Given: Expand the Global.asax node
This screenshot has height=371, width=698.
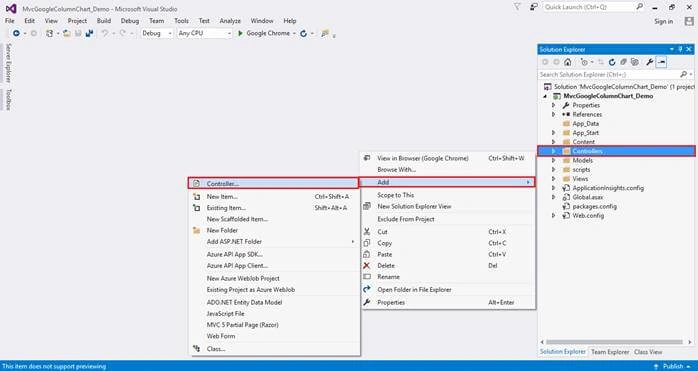Looking at the screenshot, I should click(553, 197).
